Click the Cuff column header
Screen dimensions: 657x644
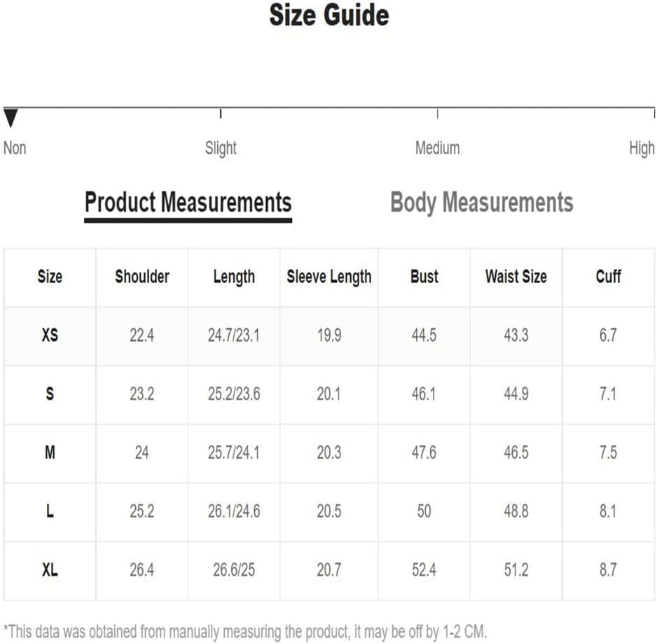(608, 277)
